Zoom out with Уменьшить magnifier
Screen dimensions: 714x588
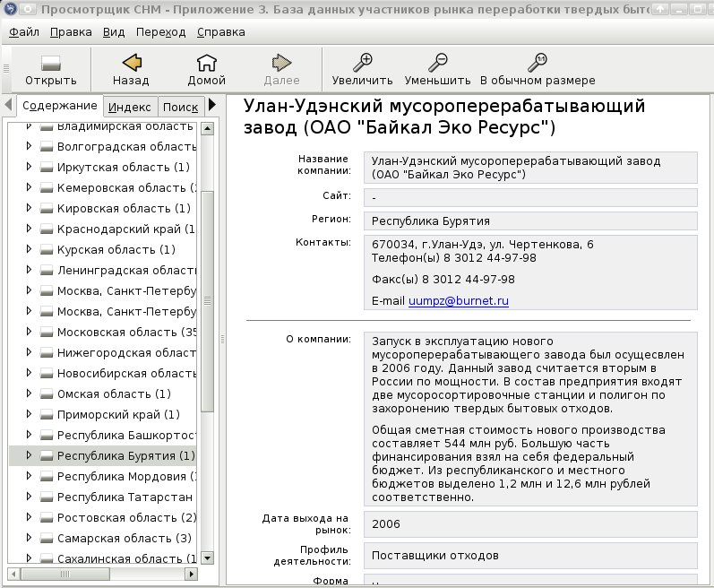coord(437,63)
